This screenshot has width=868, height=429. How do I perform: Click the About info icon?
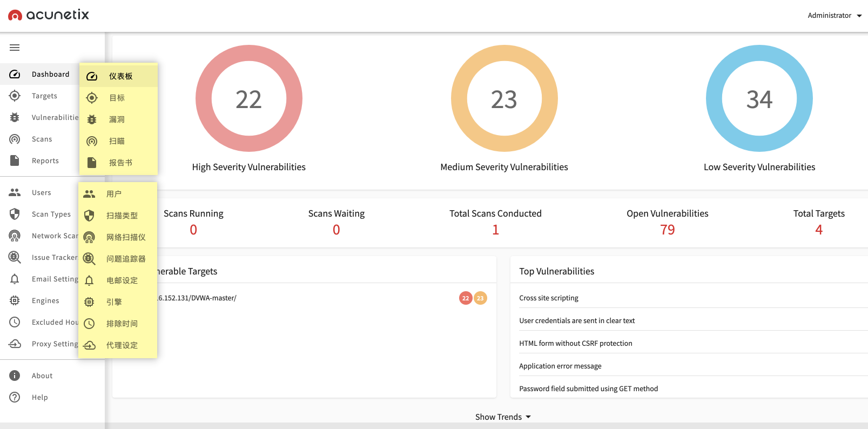pos(15,376)
